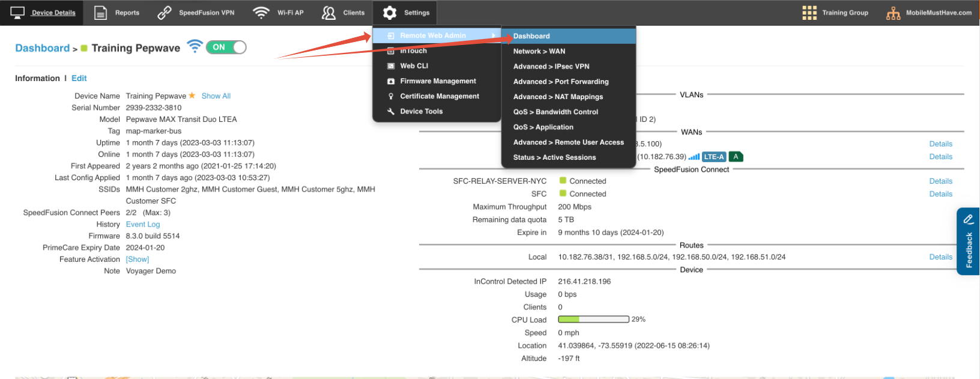
Task: Toggle the ON switch for Wi-Fi
Action: pos(226,47)
